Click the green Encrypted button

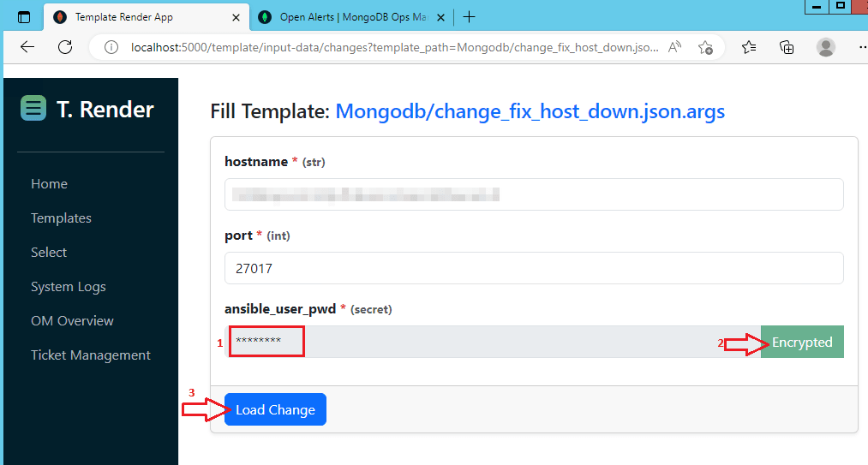(x=802, y=342)
